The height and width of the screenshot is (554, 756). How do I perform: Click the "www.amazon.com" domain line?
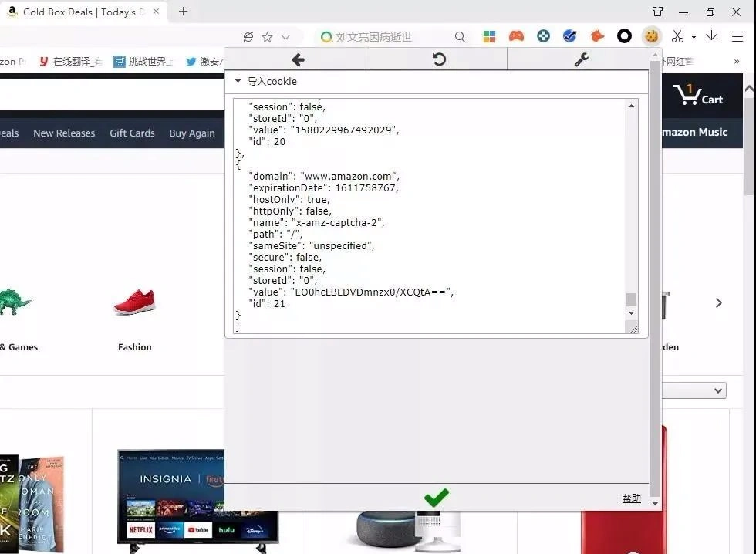(x=324, y=177)
